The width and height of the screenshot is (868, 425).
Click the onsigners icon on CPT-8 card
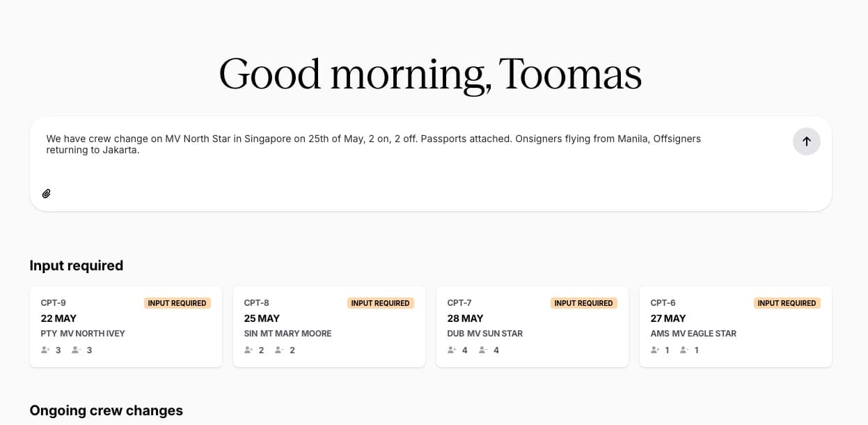pos(249,350)
